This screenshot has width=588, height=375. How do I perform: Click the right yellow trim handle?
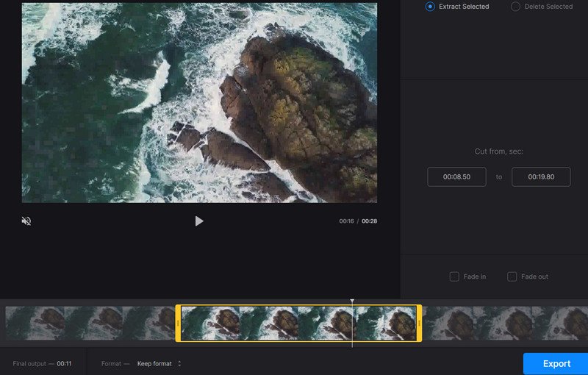pos(419,323)
